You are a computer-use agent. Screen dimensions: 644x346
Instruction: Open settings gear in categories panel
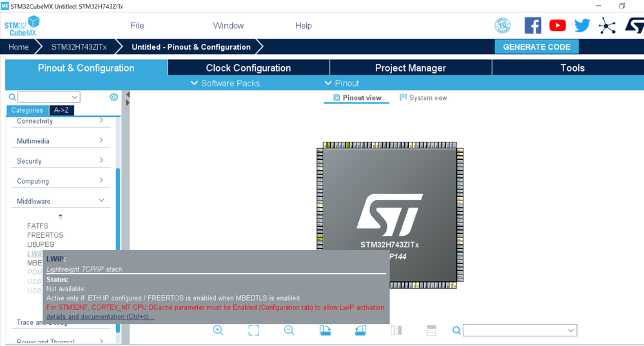point(113,97)
